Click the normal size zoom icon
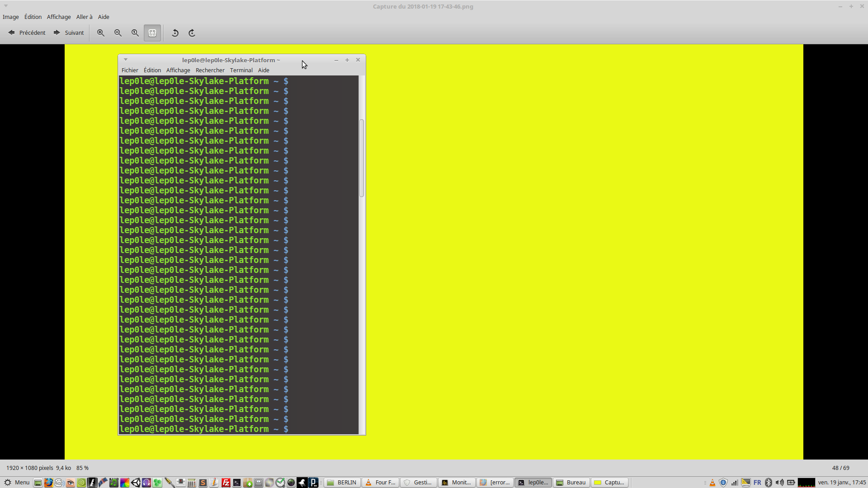Viewport: 868px width, 488px height. [x=135, y=33]
